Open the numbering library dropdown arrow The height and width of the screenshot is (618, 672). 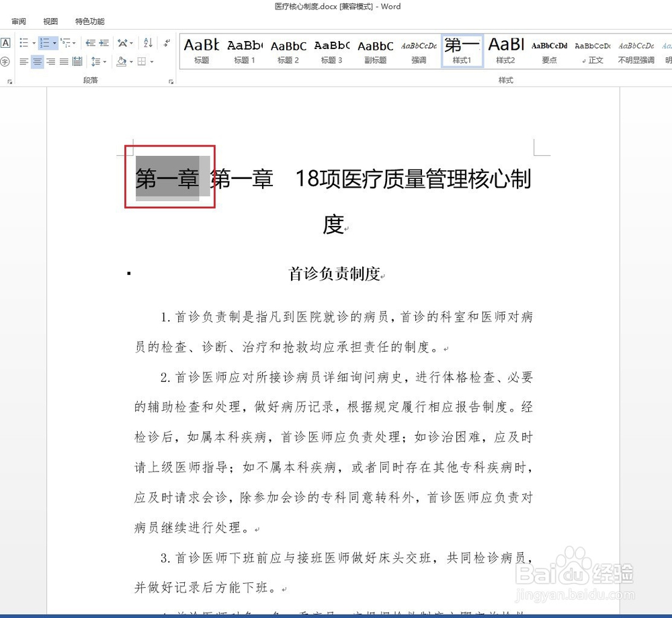(54, 43)
